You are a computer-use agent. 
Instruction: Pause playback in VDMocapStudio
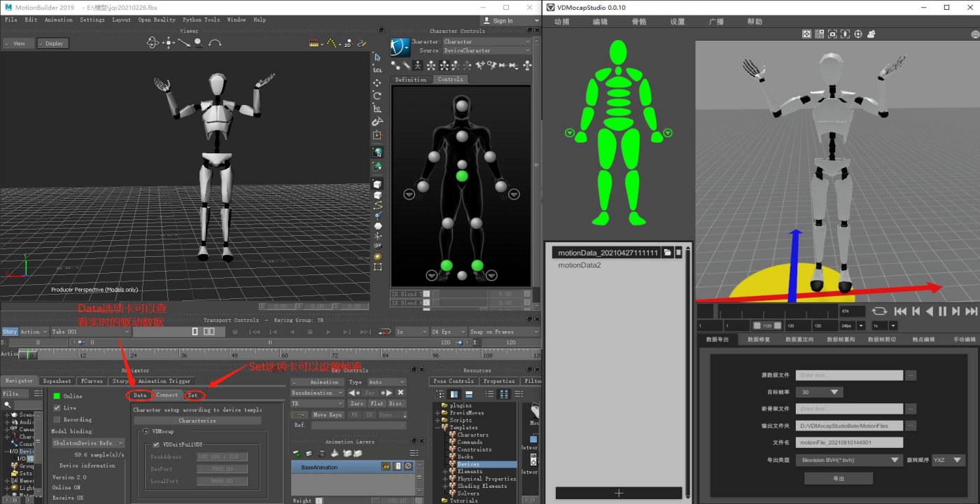point(943,311)
